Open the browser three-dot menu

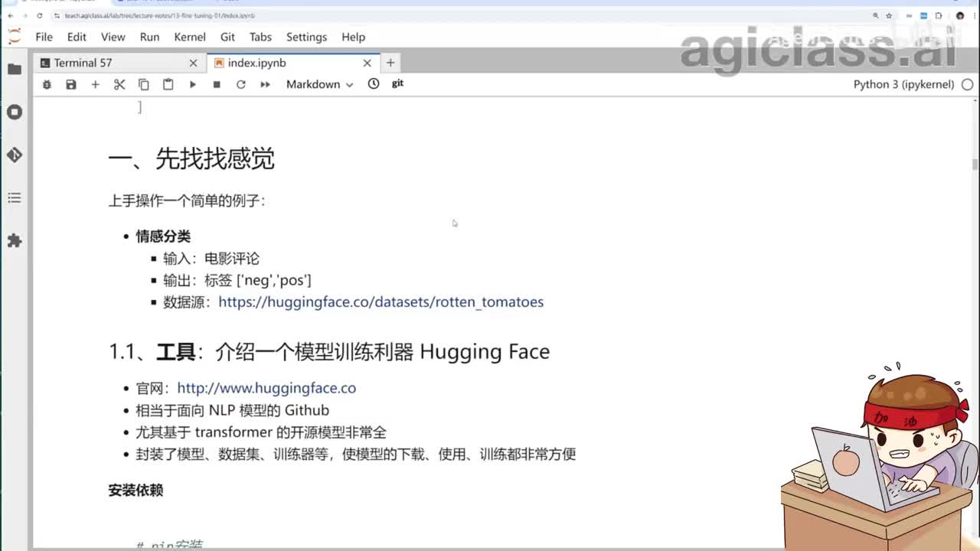tap(974, 15)
